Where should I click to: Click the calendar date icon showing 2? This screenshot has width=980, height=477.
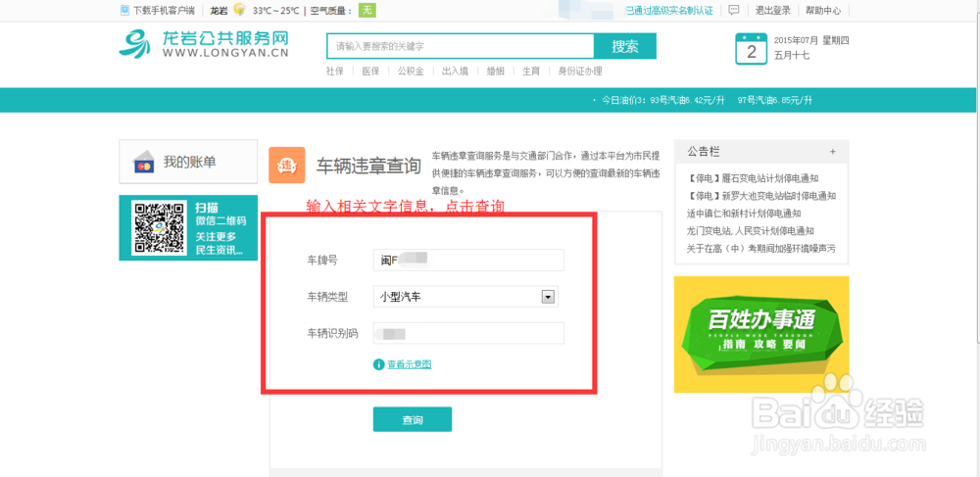(x=752, y=49)
